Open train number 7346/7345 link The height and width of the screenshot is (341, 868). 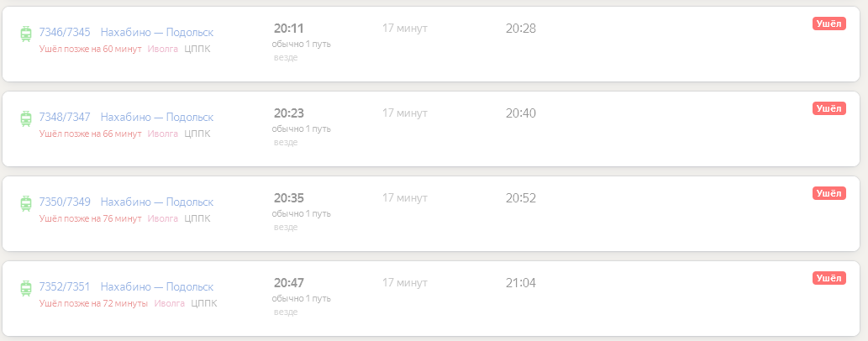tap(65, 33)
